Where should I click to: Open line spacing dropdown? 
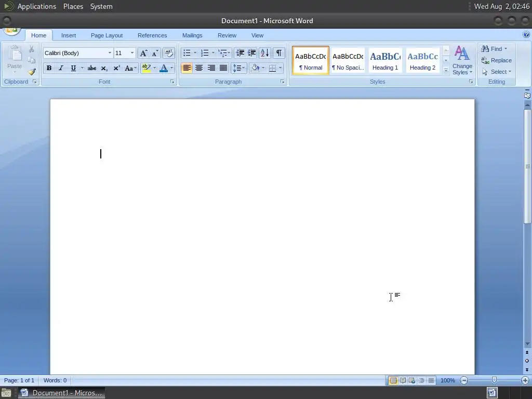point(239,68)
